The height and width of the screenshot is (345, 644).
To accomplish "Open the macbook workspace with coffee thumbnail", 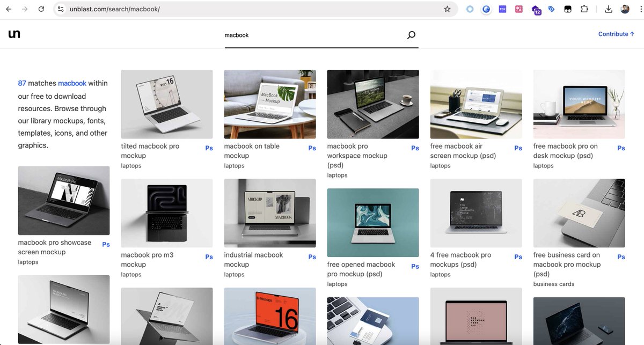I will pos(373,104).
